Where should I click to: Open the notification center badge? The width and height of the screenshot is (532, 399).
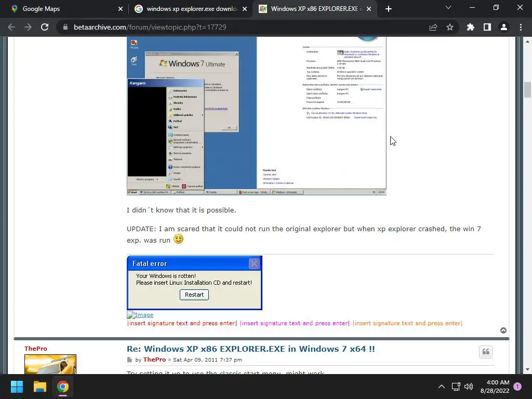(517, 387)
